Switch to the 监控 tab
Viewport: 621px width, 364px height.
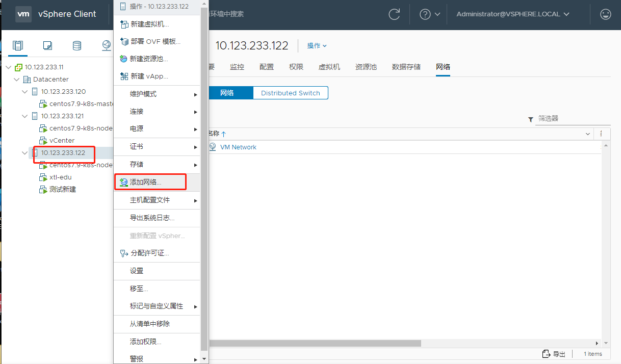point(237,67)
